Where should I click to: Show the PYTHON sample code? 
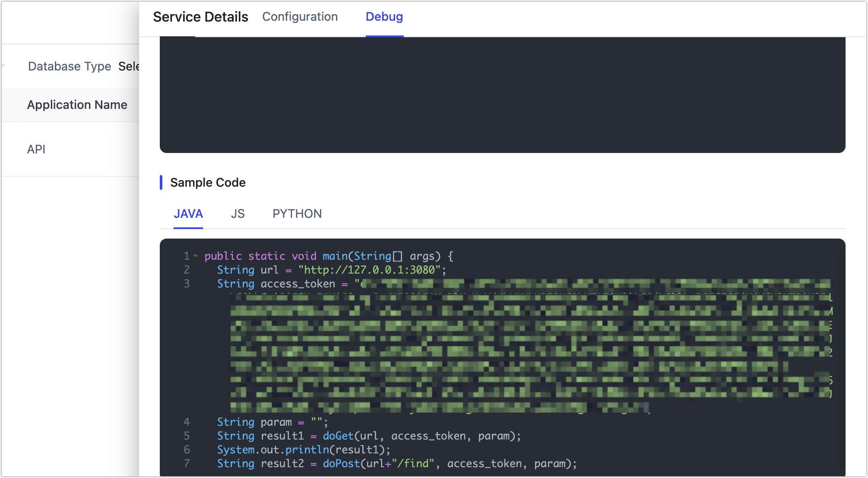point(297,214)
